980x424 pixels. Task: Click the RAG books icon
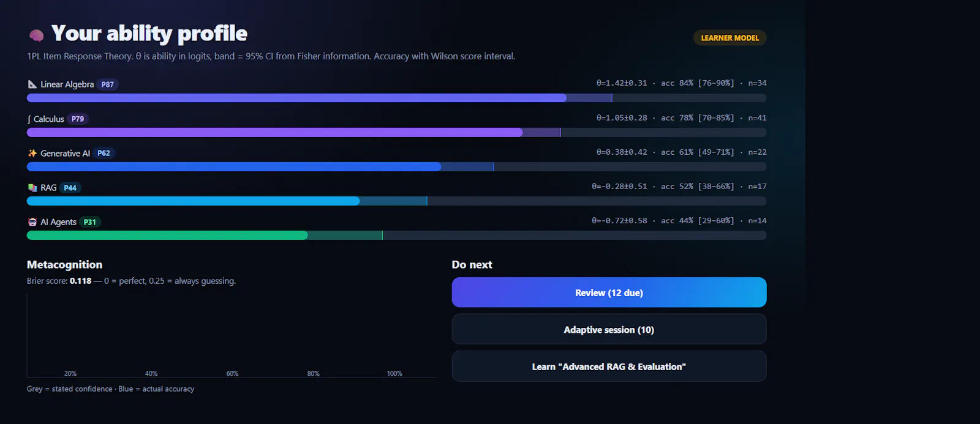pos(32,188)
